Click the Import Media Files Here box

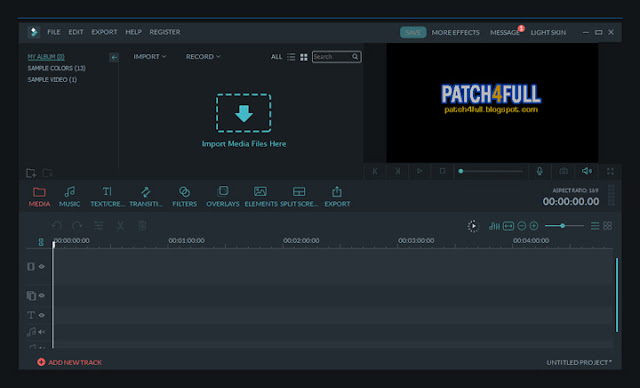coord(244,113)
